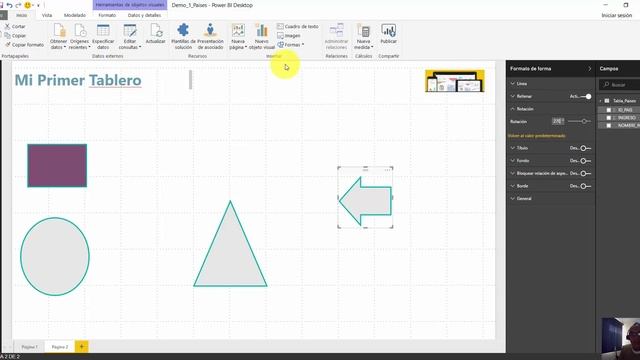Click Volver al valor predeterminado link
Screen dimensions: 640x360
click(537, 136)
